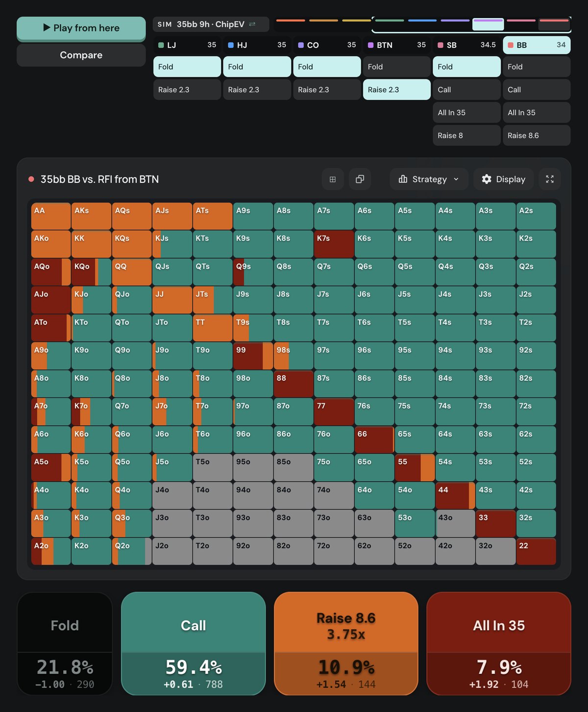
Task: Select the SB position tab
Action: 466,45
